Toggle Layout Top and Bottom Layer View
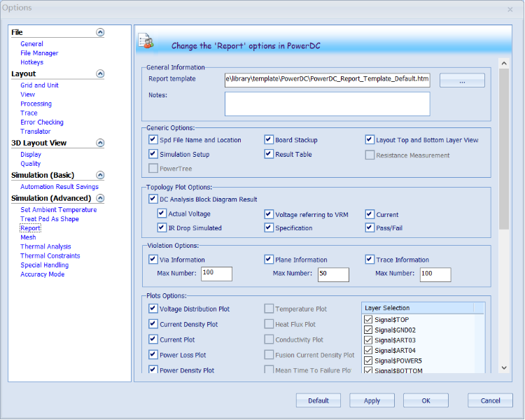The width and height of the screenshot is (525, 420). (x=370, y=139)
